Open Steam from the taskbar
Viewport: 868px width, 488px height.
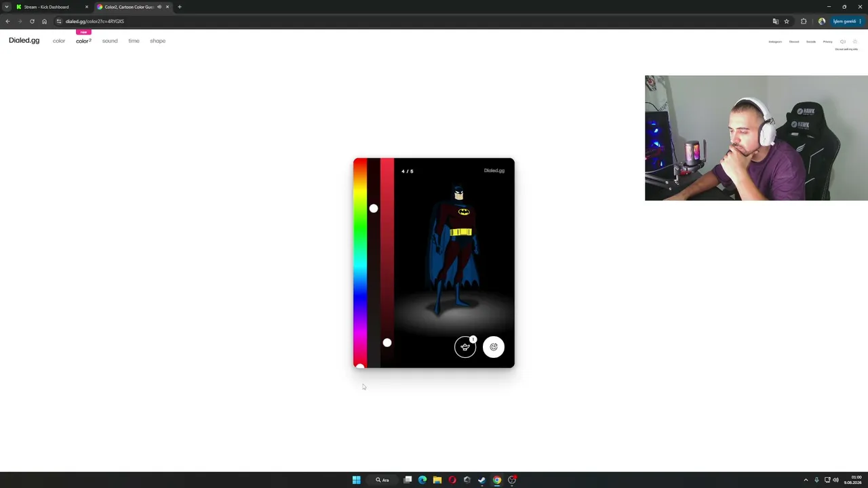pos(482,480)
